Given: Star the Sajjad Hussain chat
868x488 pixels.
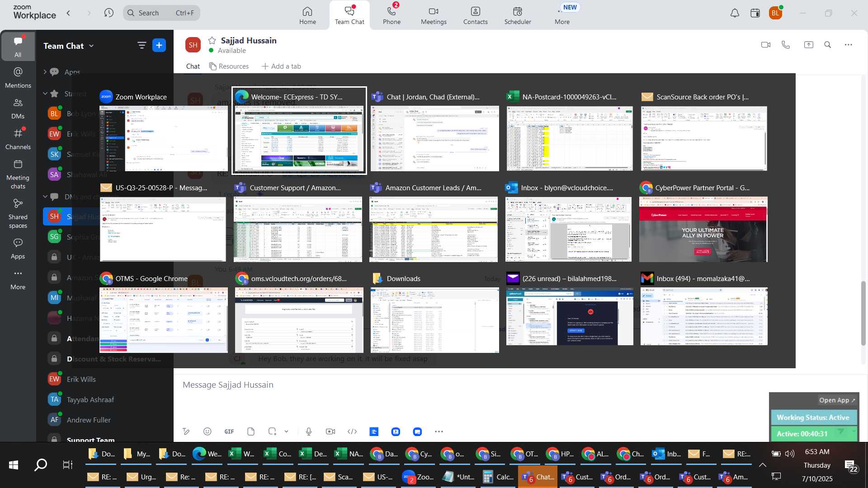Looking at the screenshot, I should click(x=212, y=40).
